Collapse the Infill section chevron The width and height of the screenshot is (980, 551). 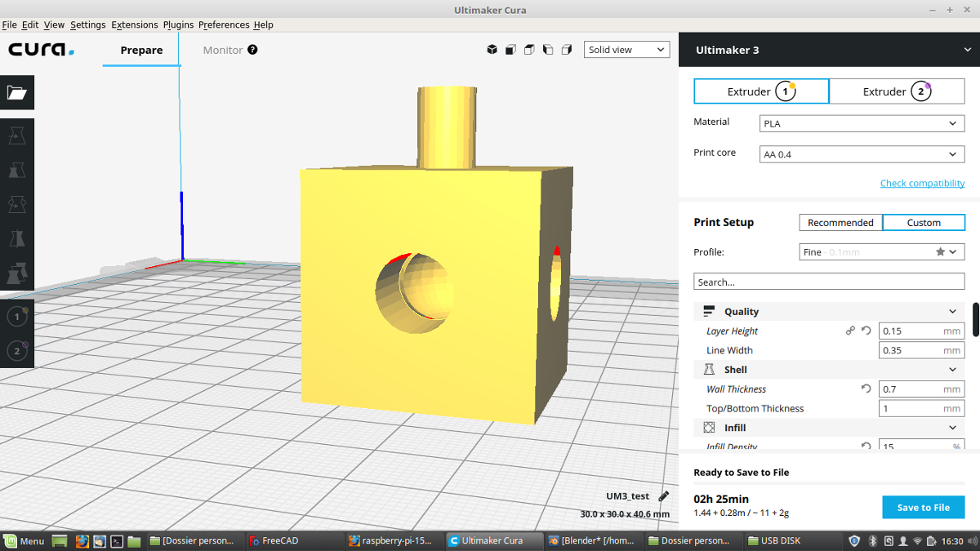coord(952,428)
